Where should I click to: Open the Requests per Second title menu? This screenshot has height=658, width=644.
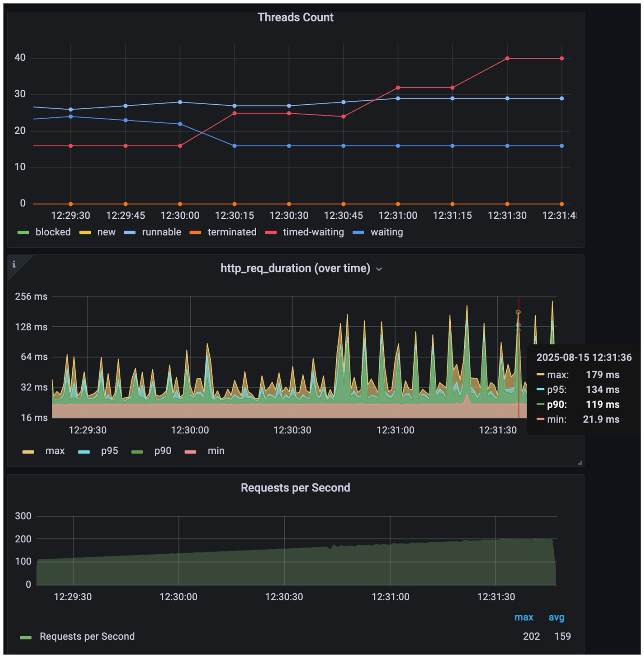click(x=295, y=488)
